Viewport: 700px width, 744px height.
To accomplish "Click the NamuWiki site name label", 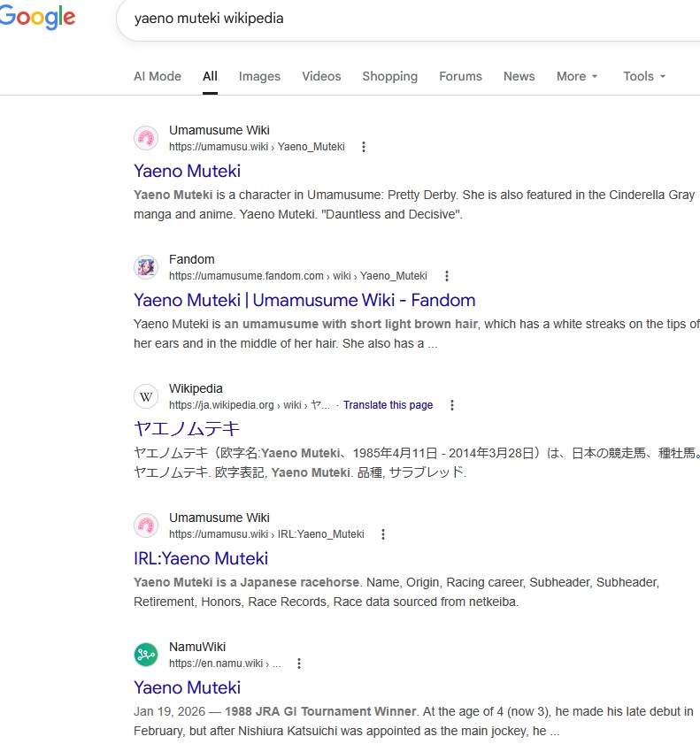I will tap(197, 647).
